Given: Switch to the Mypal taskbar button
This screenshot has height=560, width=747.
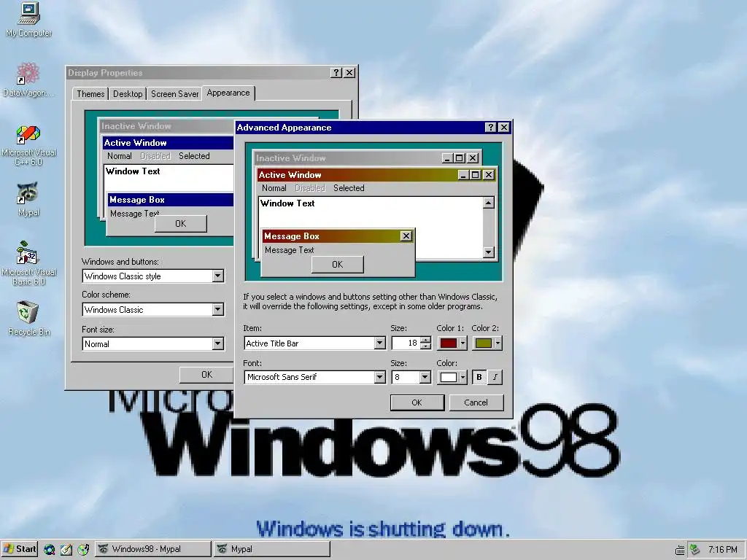Looking at the screenshot, I should coord(272,549).
